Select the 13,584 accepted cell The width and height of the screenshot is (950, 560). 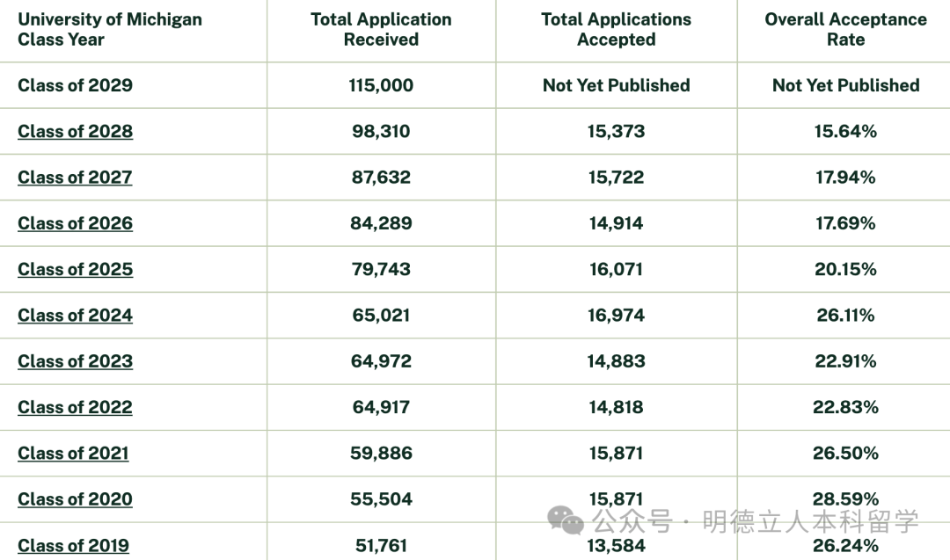pyautogui.click(x=616, y=545)
